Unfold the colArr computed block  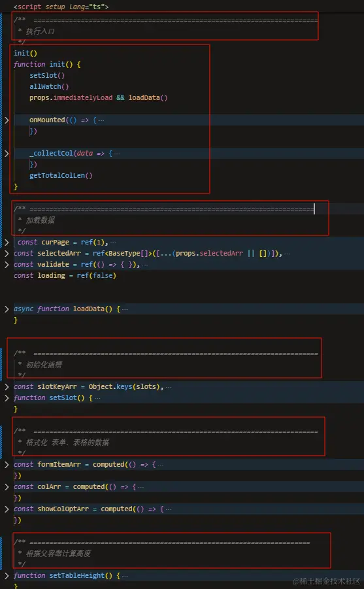pyautogui.click(x=7, y=487)
